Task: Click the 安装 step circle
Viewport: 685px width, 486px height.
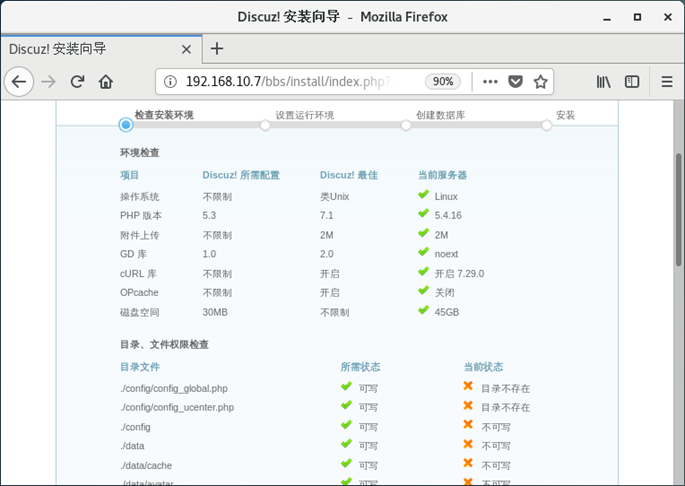Action: [547, 126]
